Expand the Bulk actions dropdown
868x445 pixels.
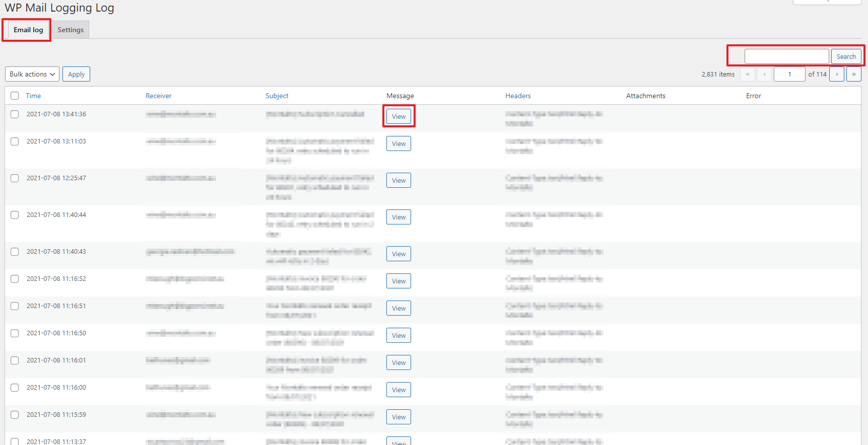[32, 74]
